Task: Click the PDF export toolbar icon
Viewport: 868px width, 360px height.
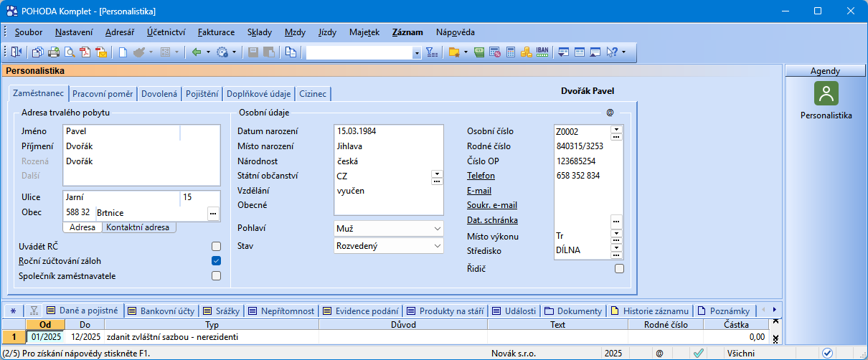Action: (85, 52)
